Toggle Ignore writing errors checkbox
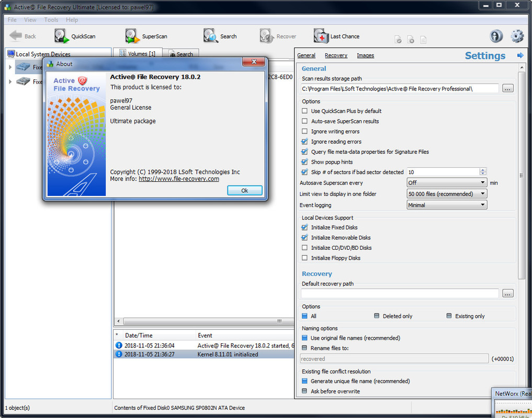 coord(304,131)
